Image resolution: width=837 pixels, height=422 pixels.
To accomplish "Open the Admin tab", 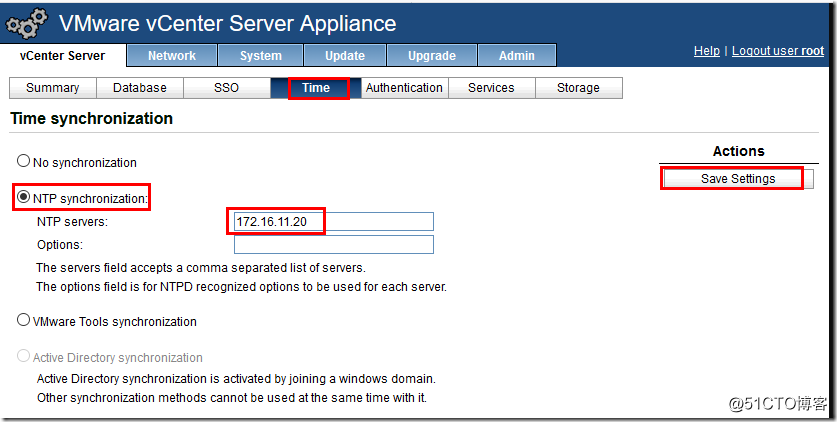I will 517,55.
